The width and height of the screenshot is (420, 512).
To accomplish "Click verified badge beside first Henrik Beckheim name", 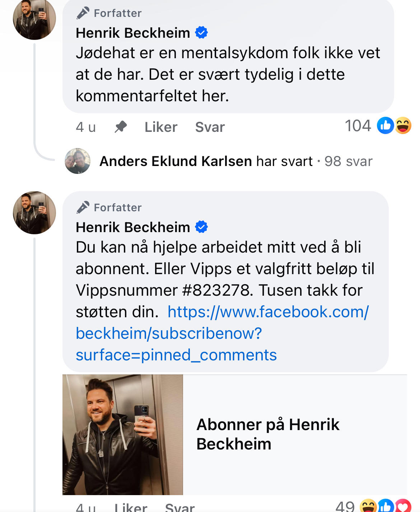I will [x=201, y=33].
